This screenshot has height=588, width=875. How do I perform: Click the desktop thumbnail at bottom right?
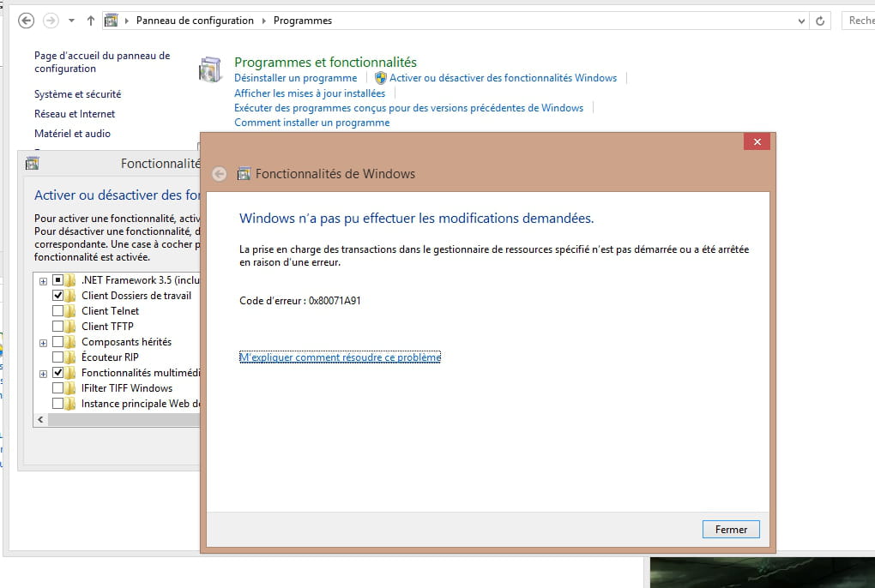[763, 573]
